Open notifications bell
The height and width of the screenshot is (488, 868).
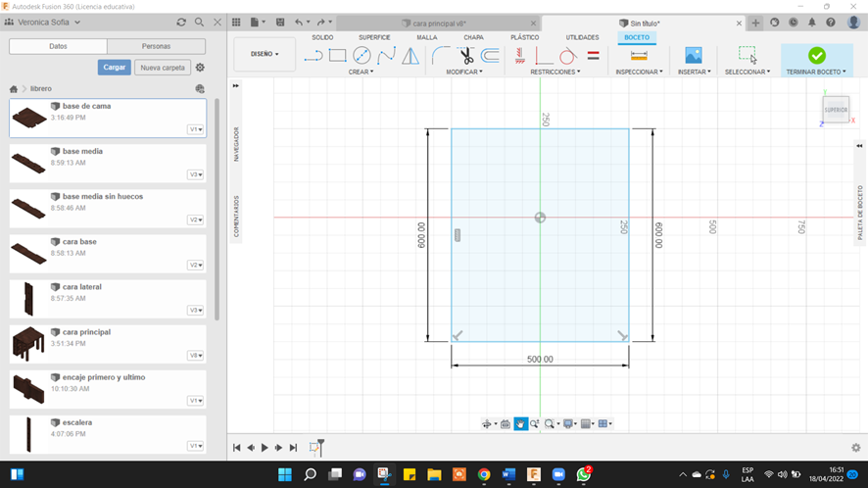(811, 23)
